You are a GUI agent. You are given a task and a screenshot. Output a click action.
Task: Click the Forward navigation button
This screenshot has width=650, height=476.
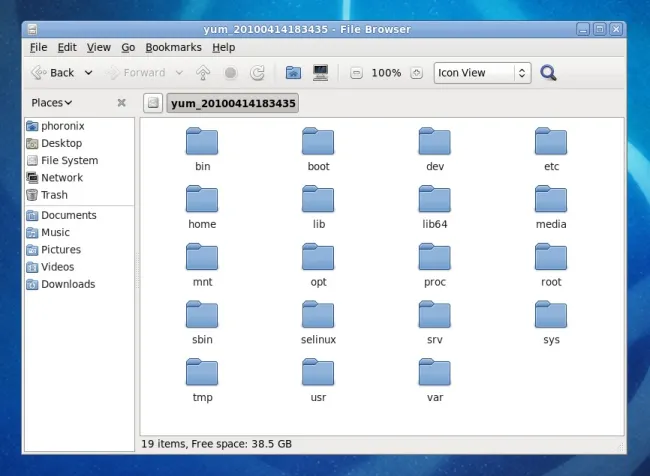(x=136, y=73)
